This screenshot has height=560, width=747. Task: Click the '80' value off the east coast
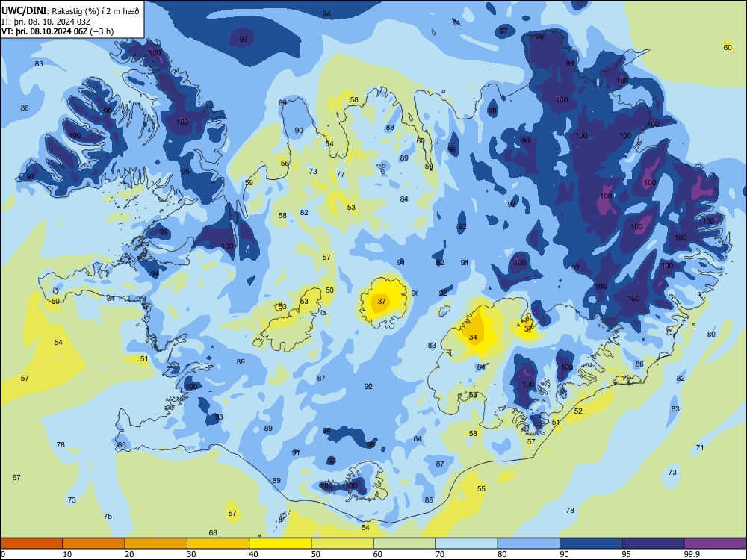[711, 335]
